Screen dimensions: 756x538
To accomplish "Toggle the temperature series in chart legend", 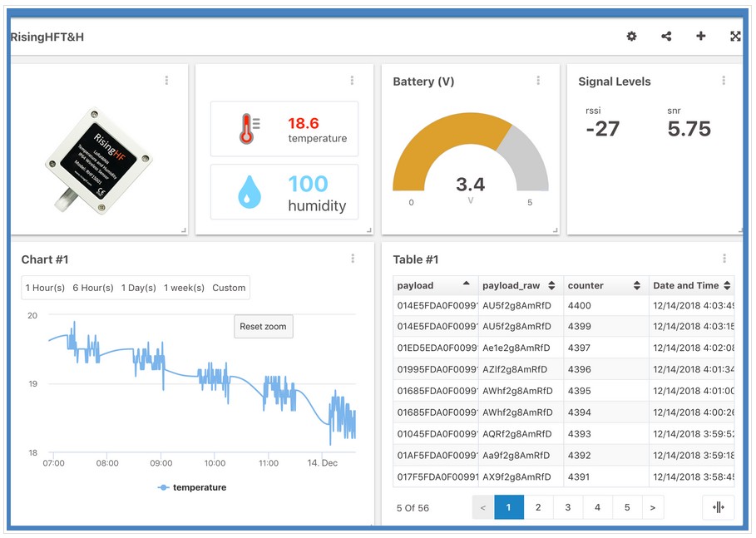I will 192,487.
